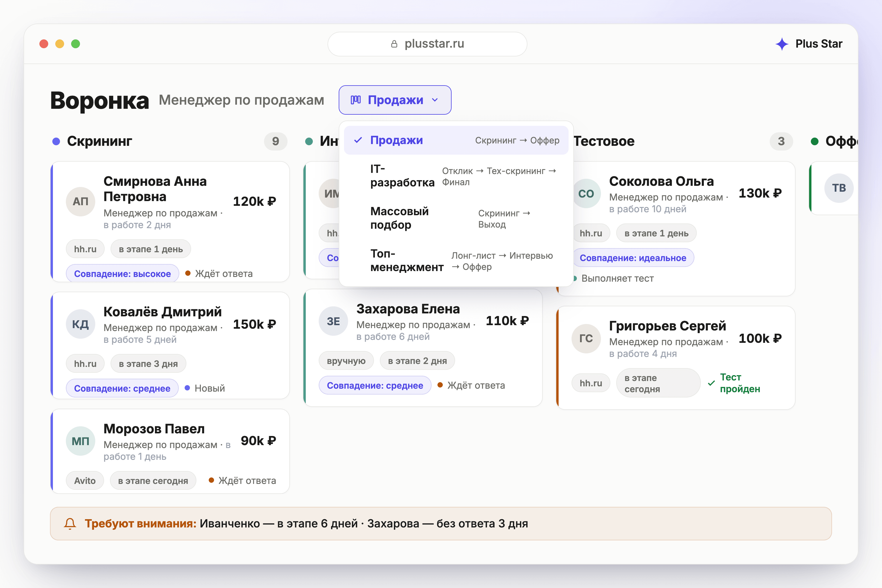Click the yellow minimize window button
The image size is (882, 588).
[60, 44]
